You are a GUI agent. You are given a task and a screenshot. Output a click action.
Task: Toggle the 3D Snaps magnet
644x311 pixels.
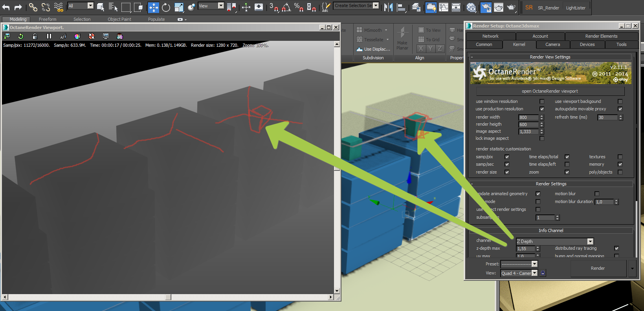click(x=273, y=7)
